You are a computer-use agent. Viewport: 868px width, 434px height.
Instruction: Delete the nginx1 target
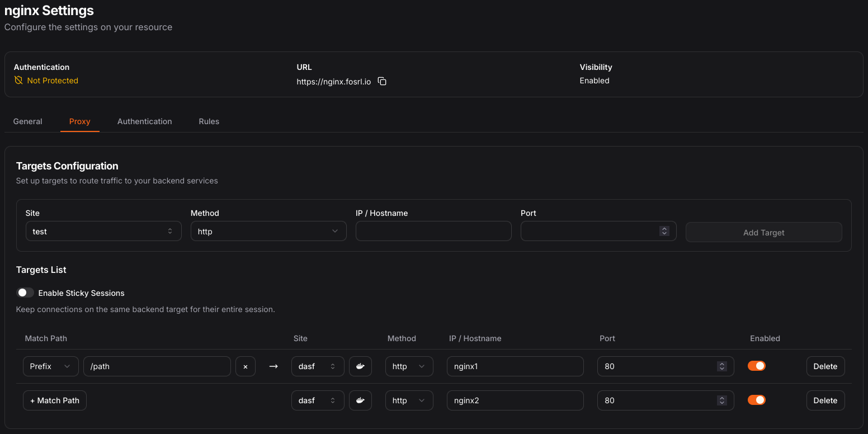(825, 366)
